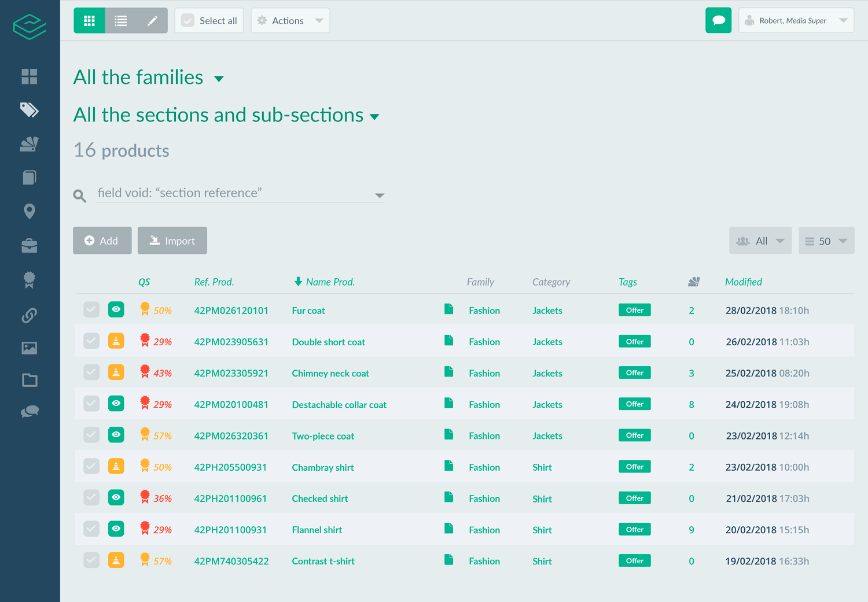Viewport: 868px width, 602px height.
Task: Open the image gallery icon in sidebar
Action: (x=30, y=348)
